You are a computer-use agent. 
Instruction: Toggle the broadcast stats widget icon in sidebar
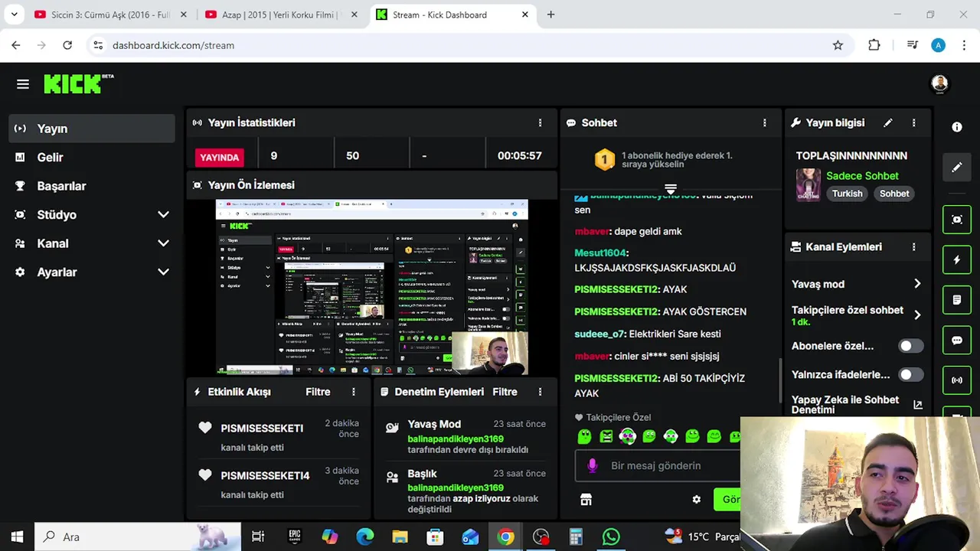point(957,380)
